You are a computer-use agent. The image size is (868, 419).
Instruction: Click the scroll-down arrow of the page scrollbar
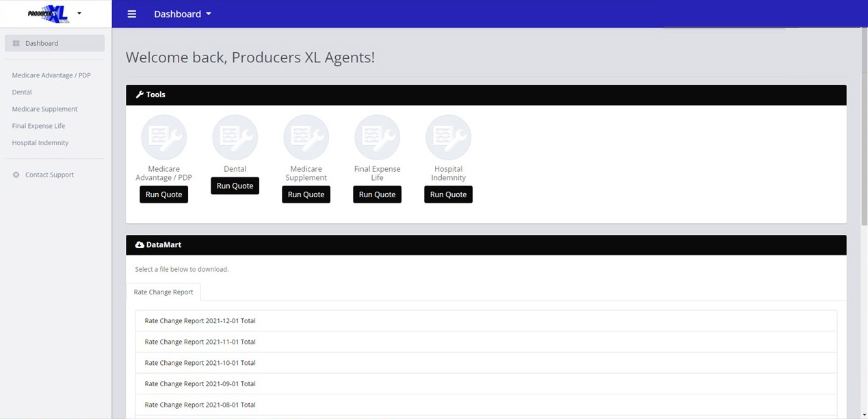pos(864,415)
